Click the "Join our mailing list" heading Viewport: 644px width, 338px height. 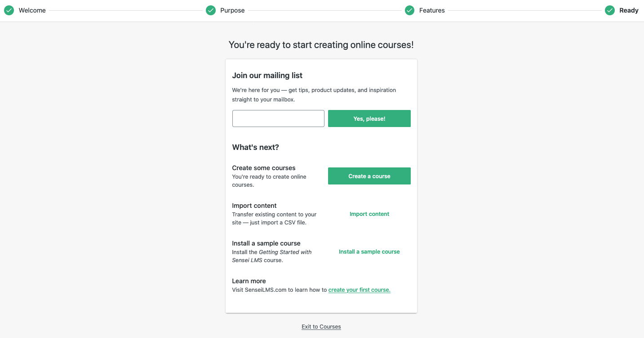pyautogui.click(x=267, y=75)
